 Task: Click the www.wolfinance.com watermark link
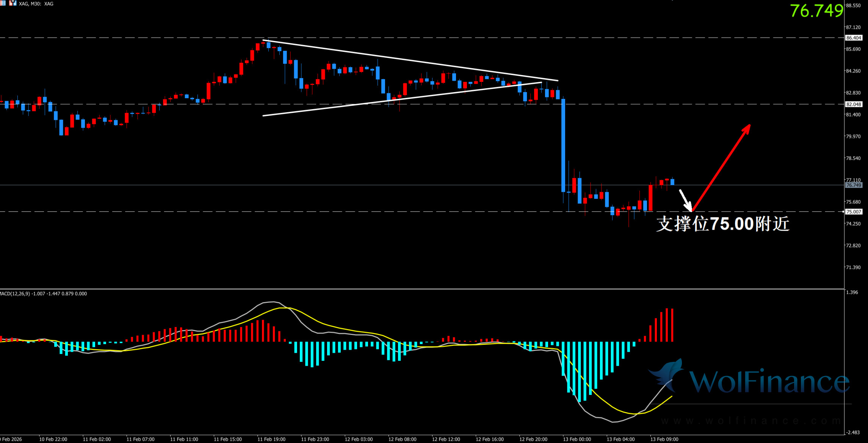click(x=750, y=421)
